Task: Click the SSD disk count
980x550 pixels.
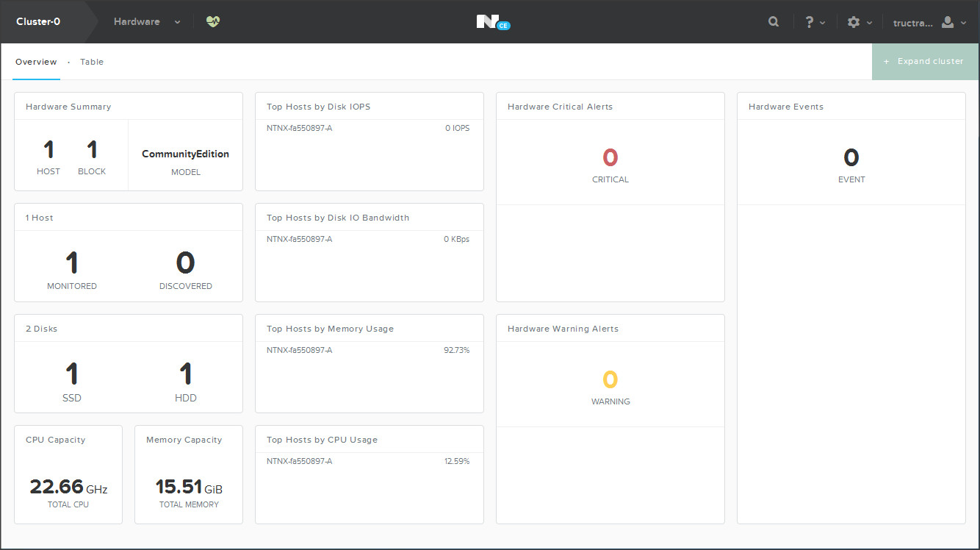Action: (x=71, y=374)
